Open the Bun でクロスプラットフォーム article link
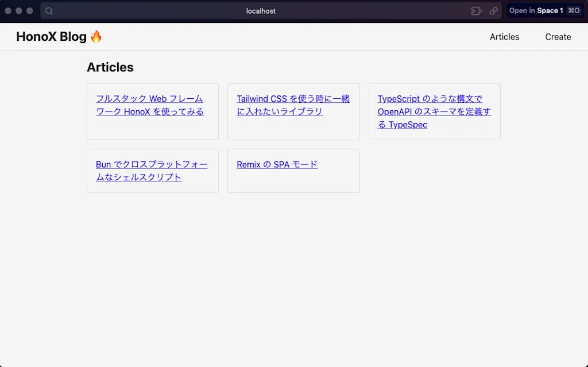The width and height of the screenshot is (588, 367). tap(152, 171)
